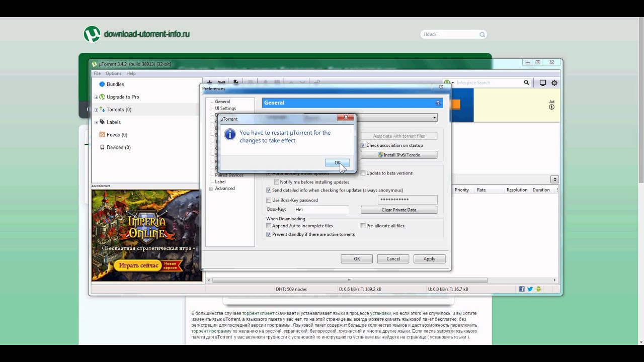
Task: Click the Create New Torrent toolbar icon
Action: (235, 82)
